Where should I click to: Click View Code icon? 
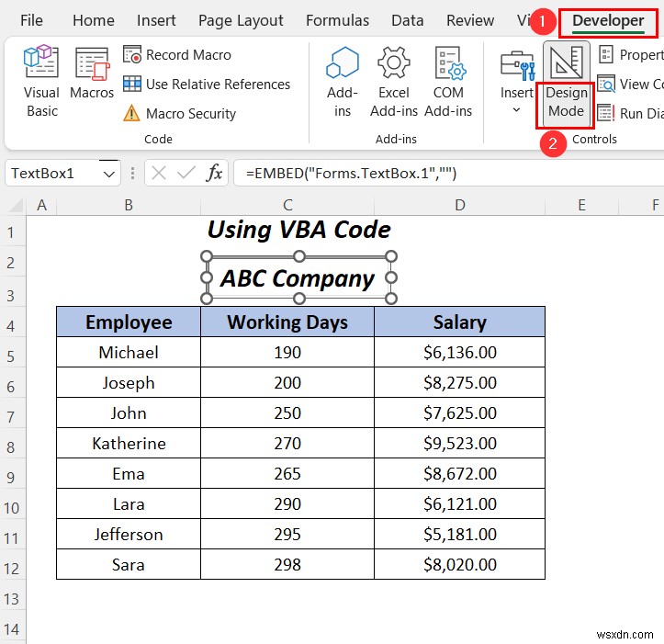(606, 84)
